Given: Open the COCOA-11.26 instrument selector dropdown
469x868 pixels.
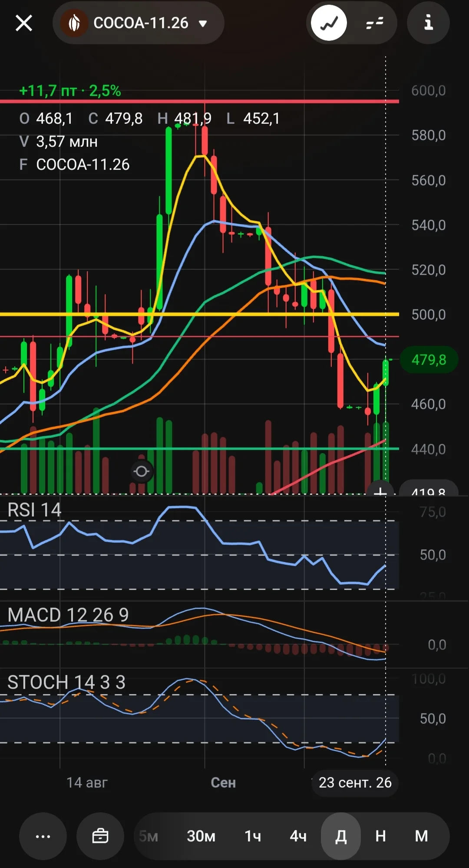Looking at the screenshot, I should [x=139, y=23].
